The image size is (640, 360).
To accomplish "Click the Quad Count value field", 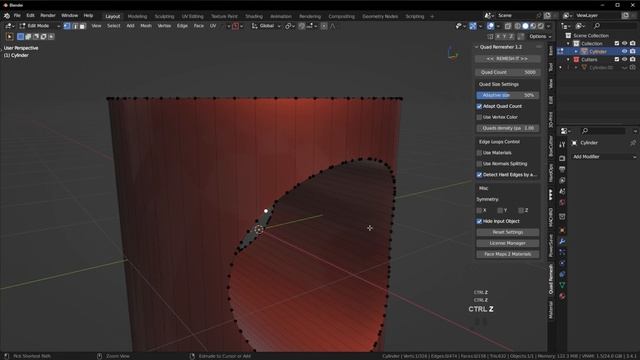I will pyautogui.click(x=507, y=72).
